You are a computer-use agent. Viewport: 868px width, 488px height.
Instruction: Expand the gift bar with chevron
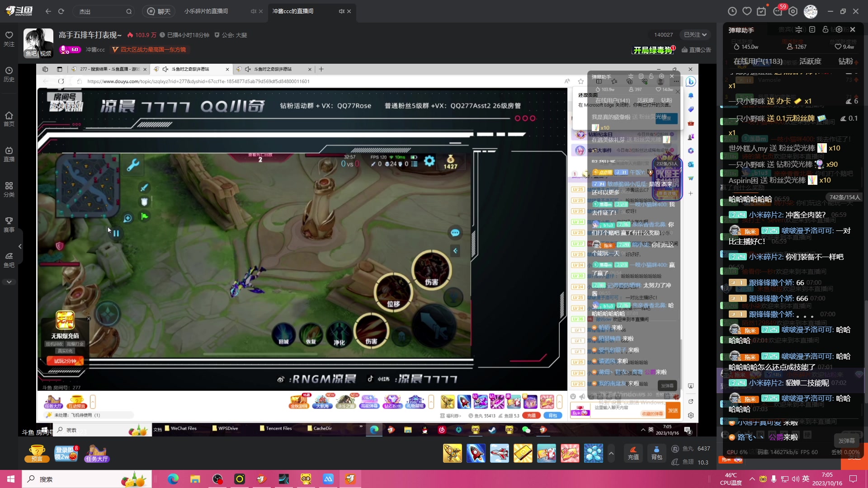coord(611,453)
